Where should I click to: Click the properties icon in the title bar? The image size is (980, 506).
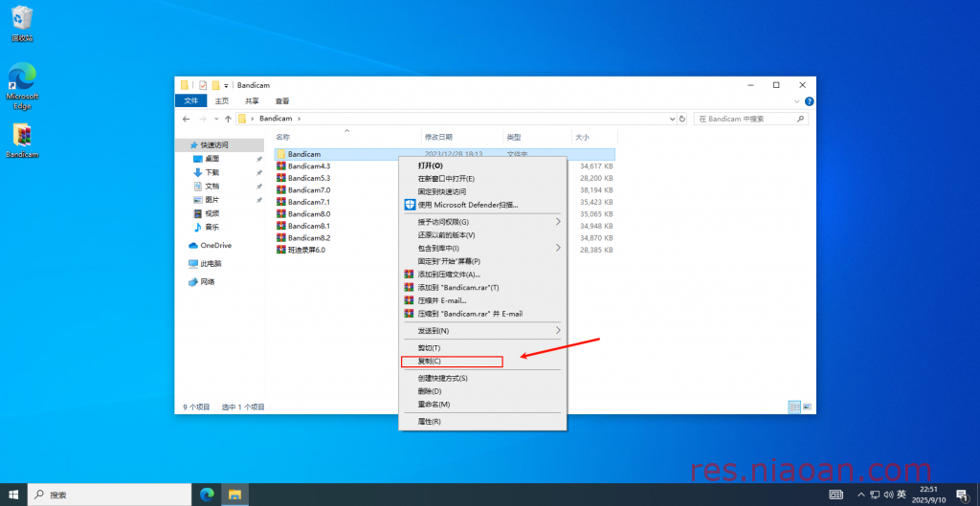pyautogui.click(x=203, y=85)
